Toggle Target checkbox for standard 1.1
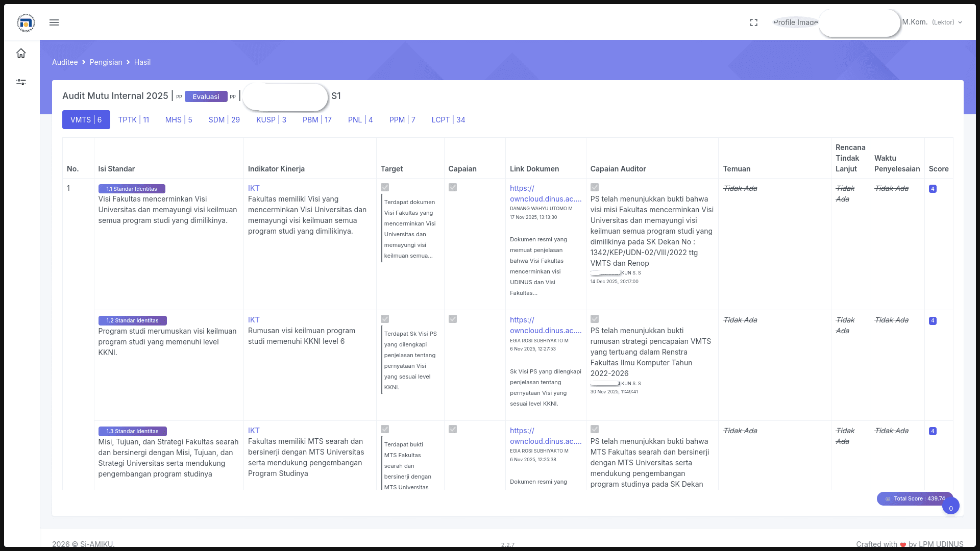 coord(385,187)
